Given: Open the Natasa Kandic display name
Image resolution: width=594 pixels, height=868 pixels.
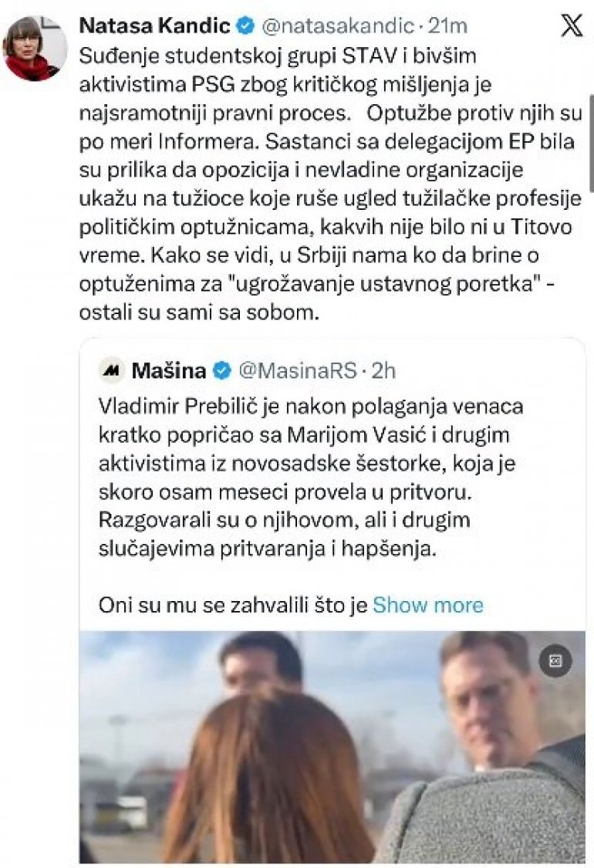Looking at the screenshot, I should click(x=154, y=25).
